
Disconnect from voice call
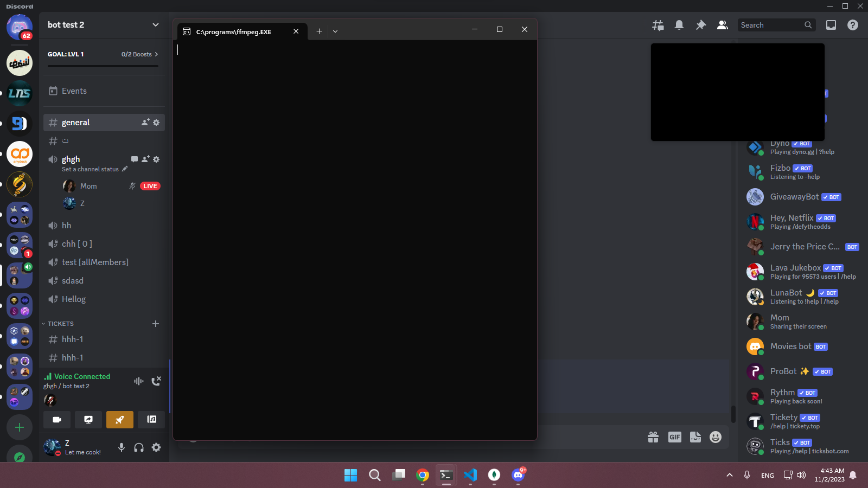(156, 381)
